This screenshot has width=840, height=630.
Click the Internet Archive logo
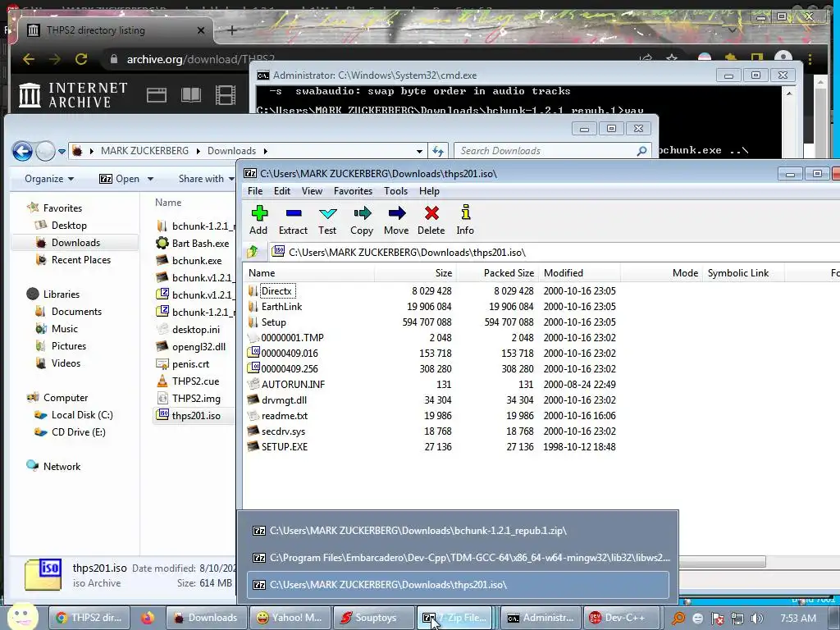pos(73,95)
